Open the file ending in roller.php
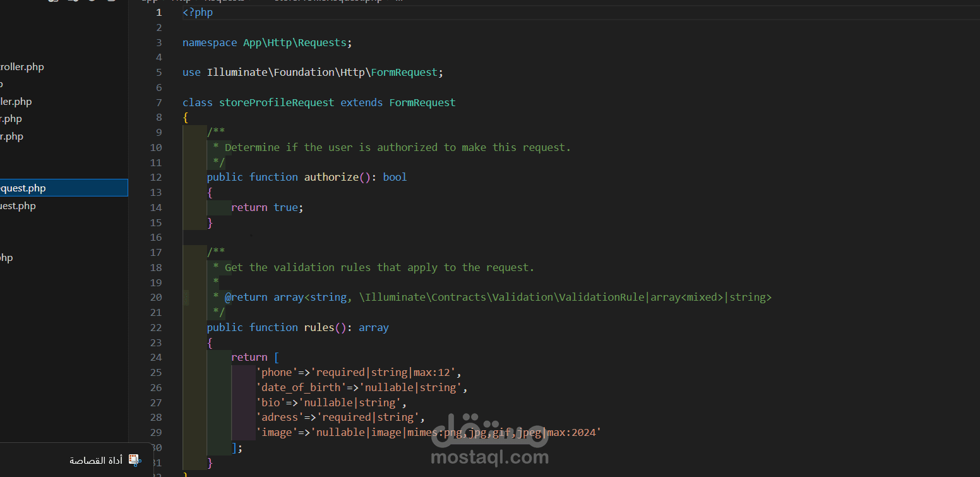The height and width of the screenshot is (477, 980). (22, 67)
